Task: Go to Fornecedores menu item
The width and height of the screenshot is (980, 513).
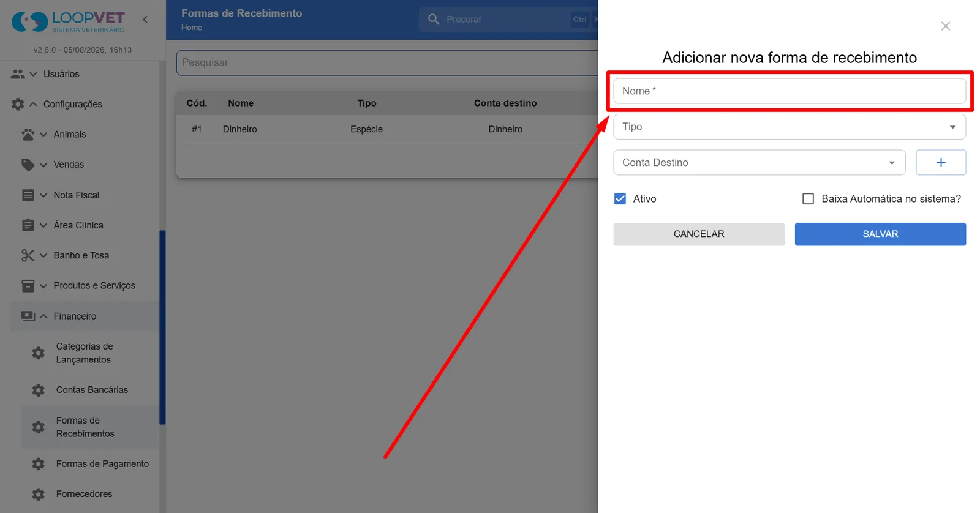Action: tap(89, 494)
